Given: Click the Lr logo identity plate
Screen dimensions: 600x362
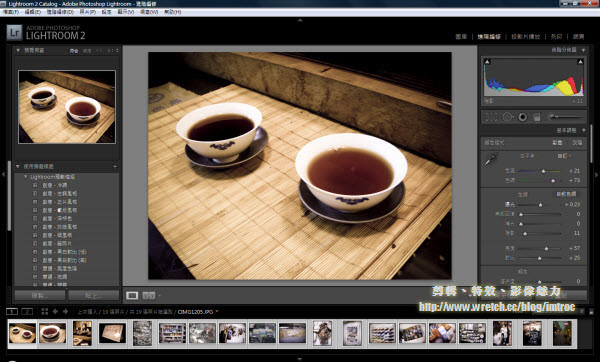Looking at the screenshot, I should [14, 33].
